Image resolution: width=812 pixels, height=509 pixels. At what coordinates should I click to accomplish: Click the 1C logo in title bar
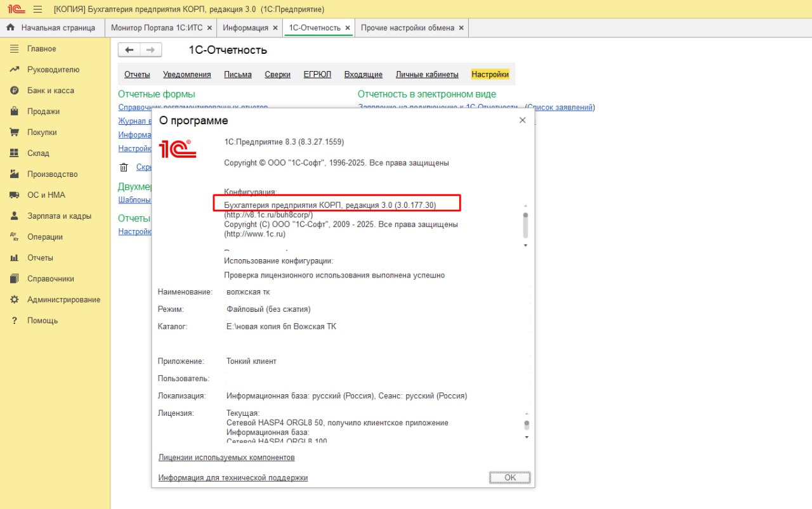tap(16, 10)
